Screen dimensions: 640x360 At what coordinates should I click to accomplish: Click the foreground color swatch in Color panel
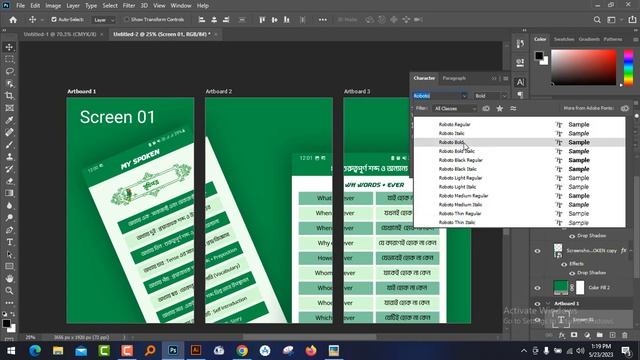pos(539,56)
